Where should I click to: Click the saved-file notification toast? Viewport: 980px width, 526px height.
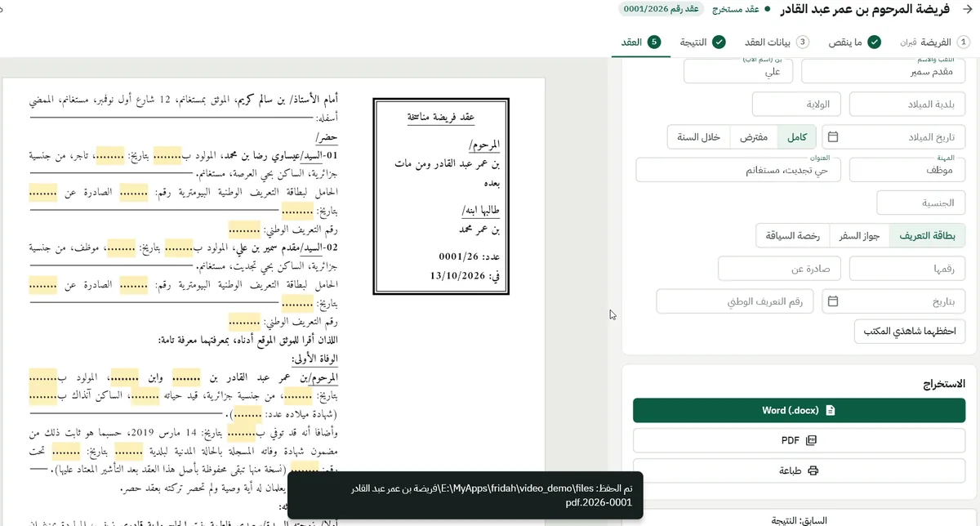click(x=465, y=495)
